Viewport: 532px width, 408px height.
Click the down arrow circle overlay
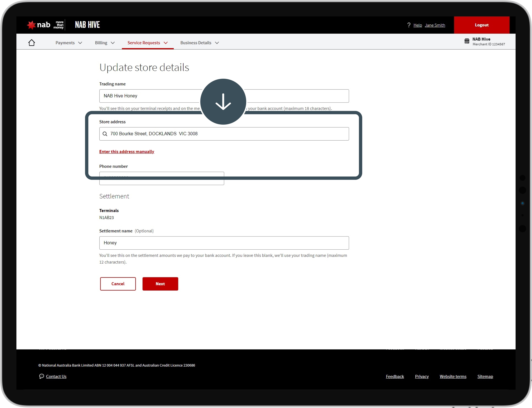click(223, 102)
